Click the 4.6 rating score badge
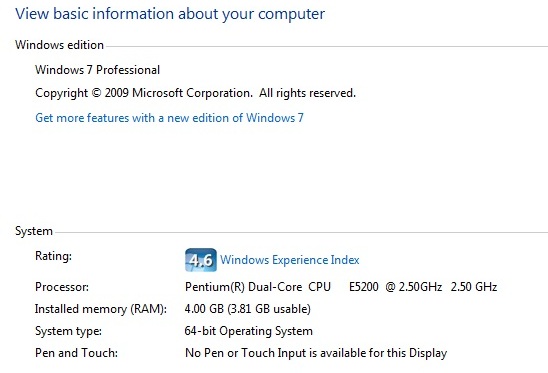Screen dimensions: 548x373 tap(201, 260)
